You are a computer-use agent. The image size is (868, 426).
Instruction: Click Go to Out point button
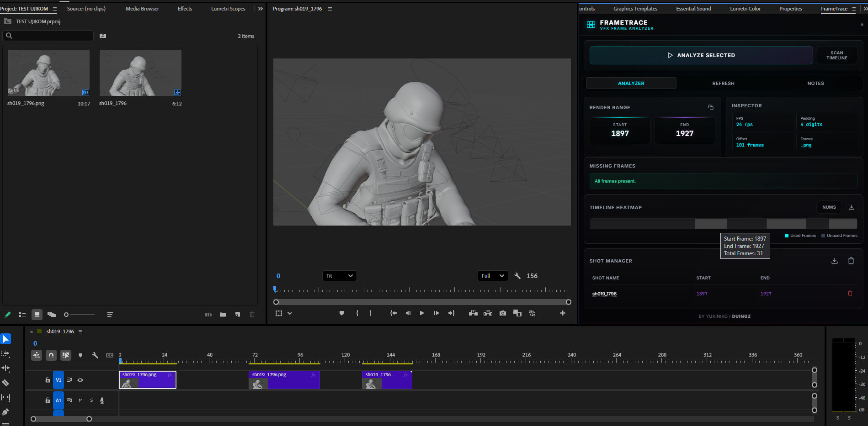(452, 313)
